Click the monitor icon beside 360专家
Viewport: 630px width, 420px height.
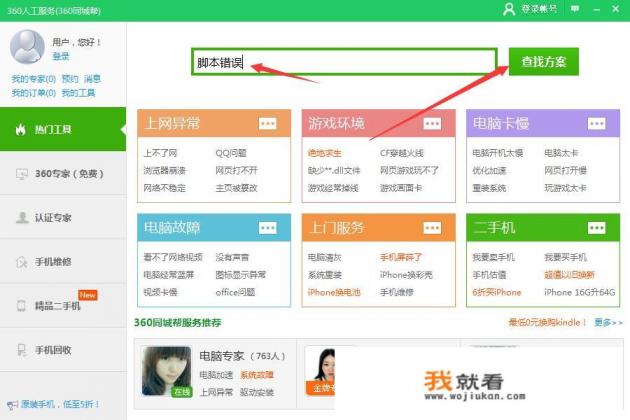tap(21, 174)
